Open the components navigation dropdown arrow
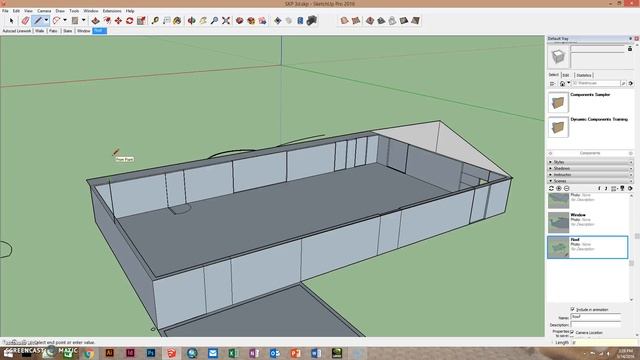Image resolution: width=640 pixels, height=360 pixels. pos(568,83)
